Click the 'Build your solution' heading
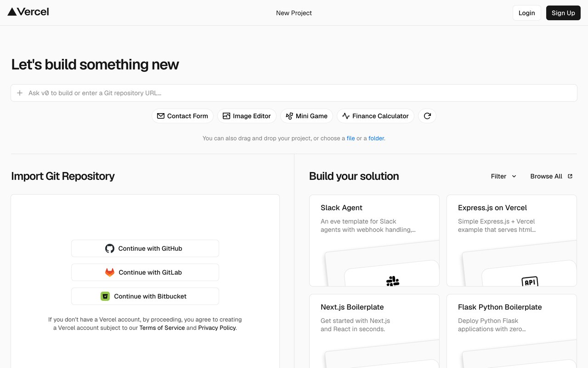Viewport: 588px width, 368px height. (354, 176)
